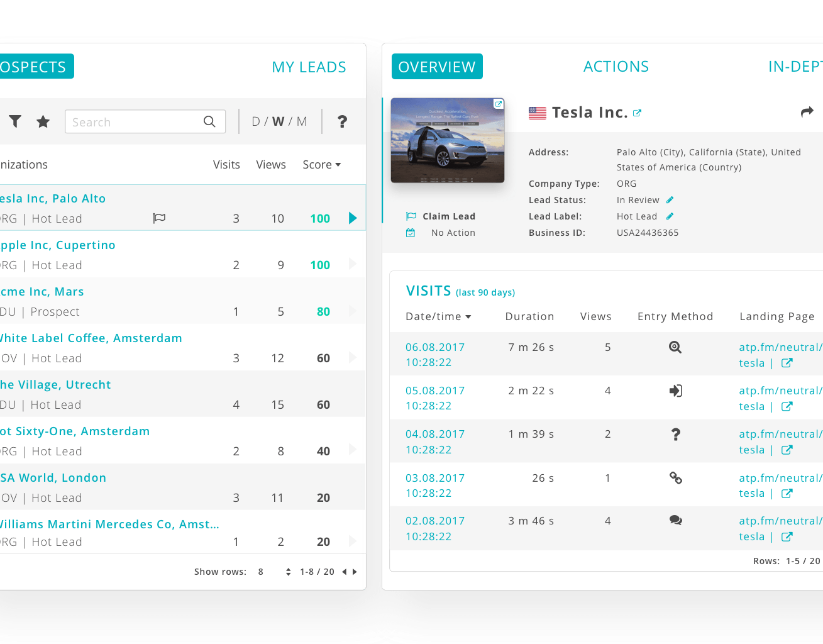Sort list by Views column header
Viewport: 823px width, 644px height.
pos(271,165)
